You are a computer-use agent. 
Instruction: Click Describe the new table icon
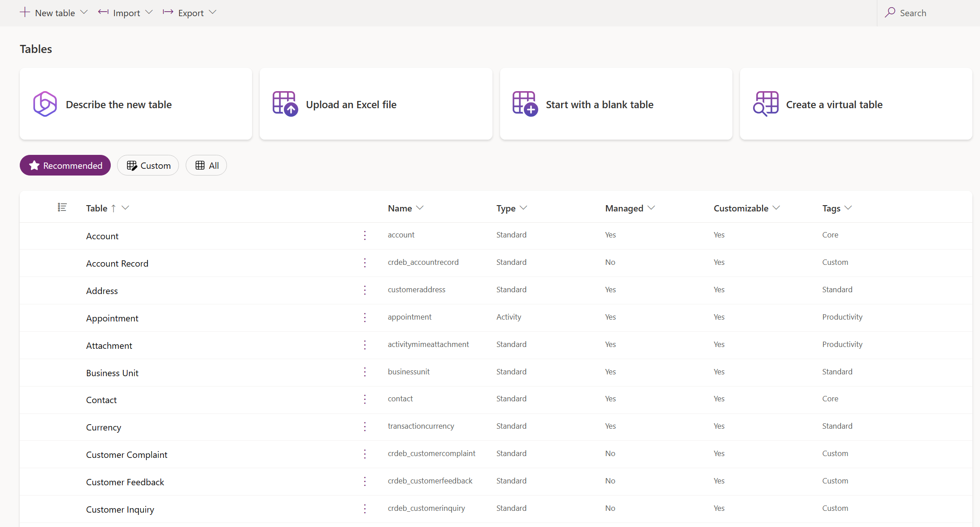45,104
